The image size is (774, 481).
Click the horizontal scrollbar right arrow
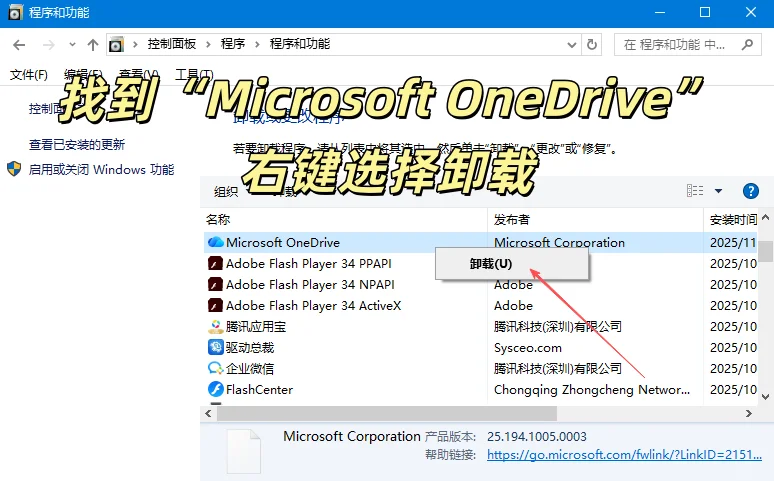click(749, 414)
